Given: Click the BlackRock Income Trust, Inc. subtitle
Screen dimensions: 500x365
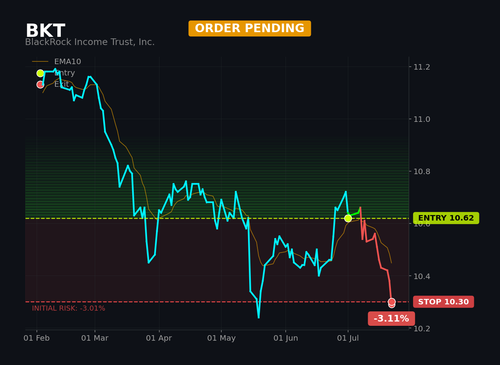Looking at the screenshot, I should tap(90, 42).
